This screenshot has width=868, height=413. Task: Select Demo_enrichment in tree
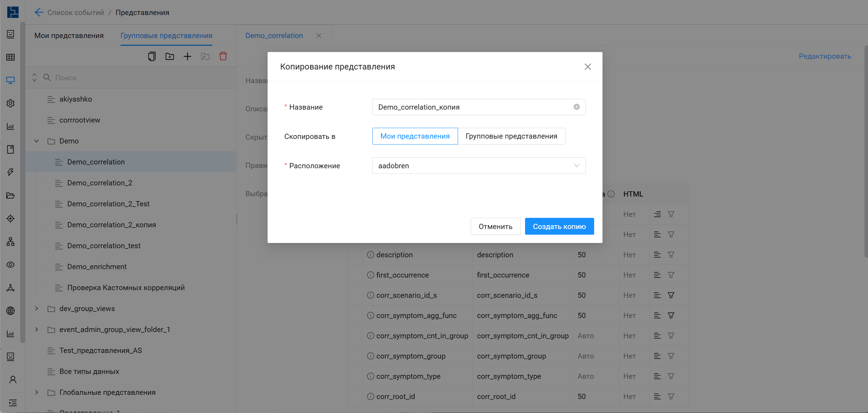(97, 267)
